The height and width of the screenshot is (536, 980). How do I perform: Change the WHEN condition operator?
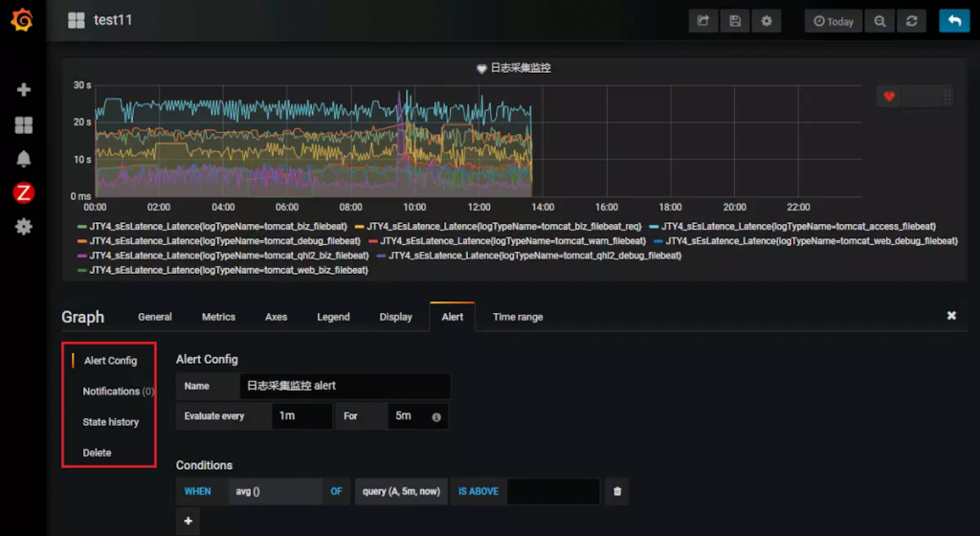(x=197, y=491)
